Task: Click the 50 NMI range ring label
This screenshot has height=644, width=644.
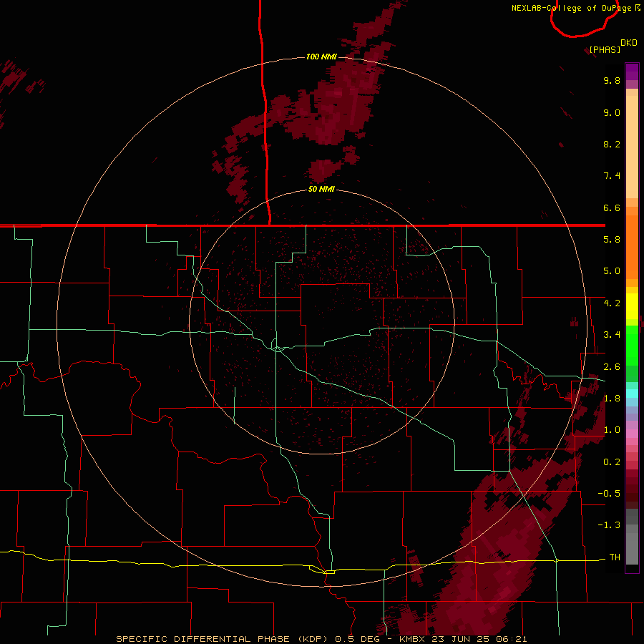Action: pos(321,189)
